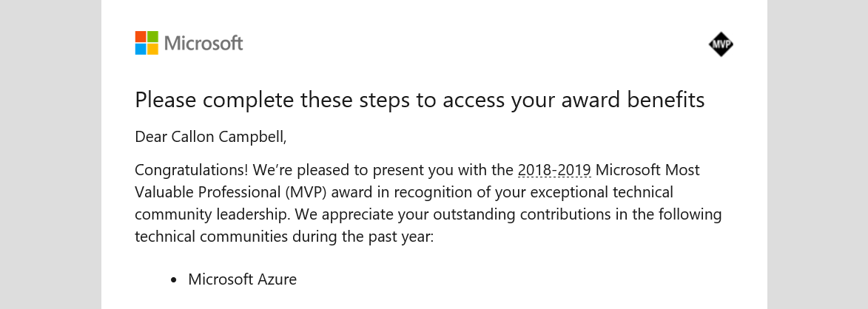Click "technical communities during the past year:" line
The width and height of the screenshot is (868, 309).
[x=283, y=237]
